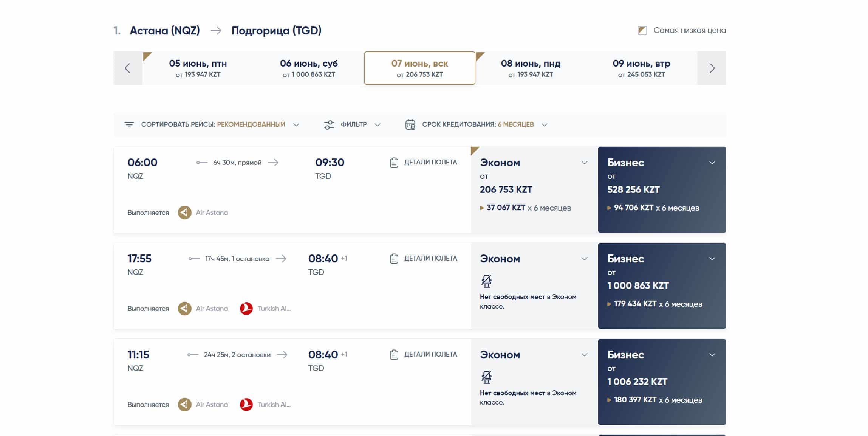Select the 08 июнь, пнд date tab
This screenshot has width=868, height=436.
click(x=530, y=68)
